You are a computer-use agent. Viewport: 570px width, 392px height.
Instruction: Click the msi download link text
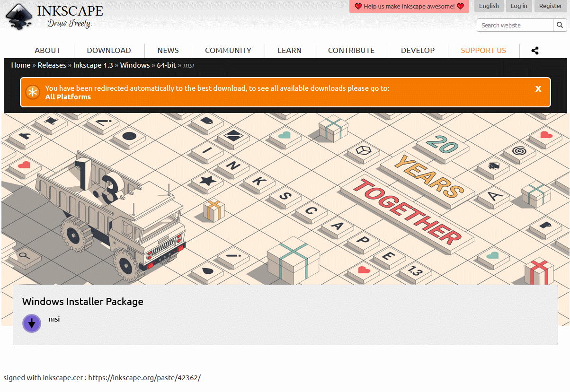[54, 319]
